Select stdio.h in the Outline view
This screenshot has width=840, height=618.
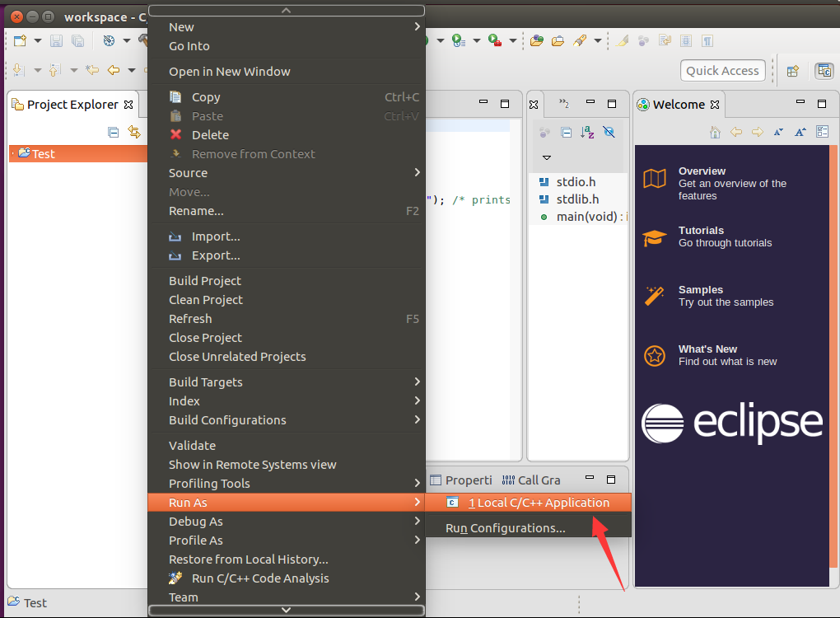[x=576, y=182]
